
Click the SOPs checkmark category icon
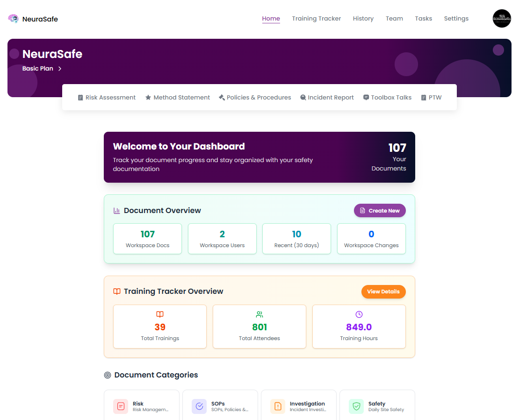coord(199,406)
